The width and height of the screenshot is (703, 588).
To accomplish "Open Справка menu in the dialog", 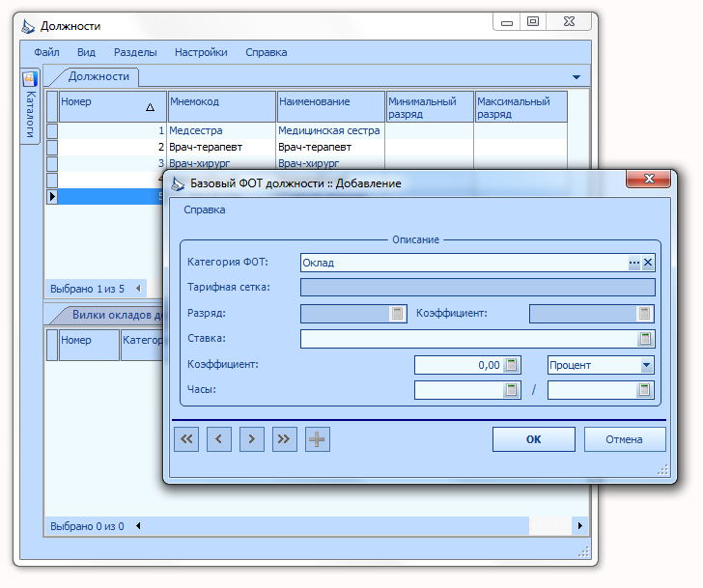I will (x=205, y=210).
